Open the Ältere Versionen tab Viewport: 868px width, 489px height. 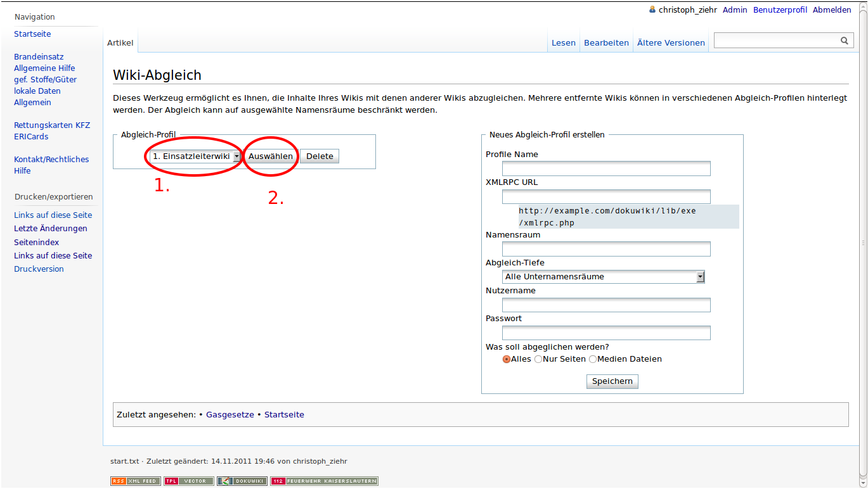pos(671,43)
